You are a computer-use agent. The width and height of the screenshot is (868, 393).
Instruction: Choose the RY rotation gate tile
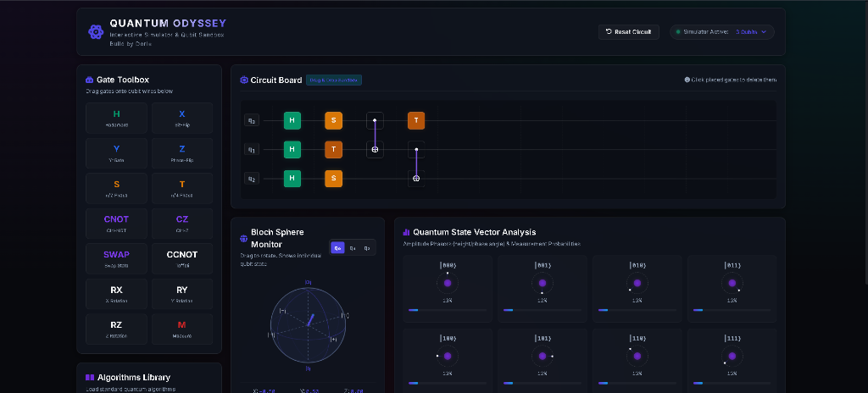tap(182, 294)
